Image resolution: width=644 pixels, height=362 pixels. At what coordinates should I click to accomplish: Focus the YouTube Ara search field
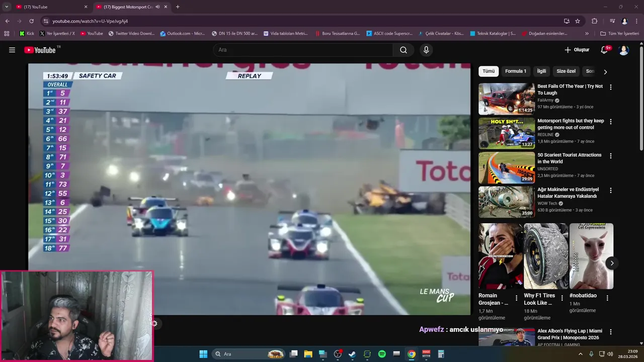tap(303, 50)
